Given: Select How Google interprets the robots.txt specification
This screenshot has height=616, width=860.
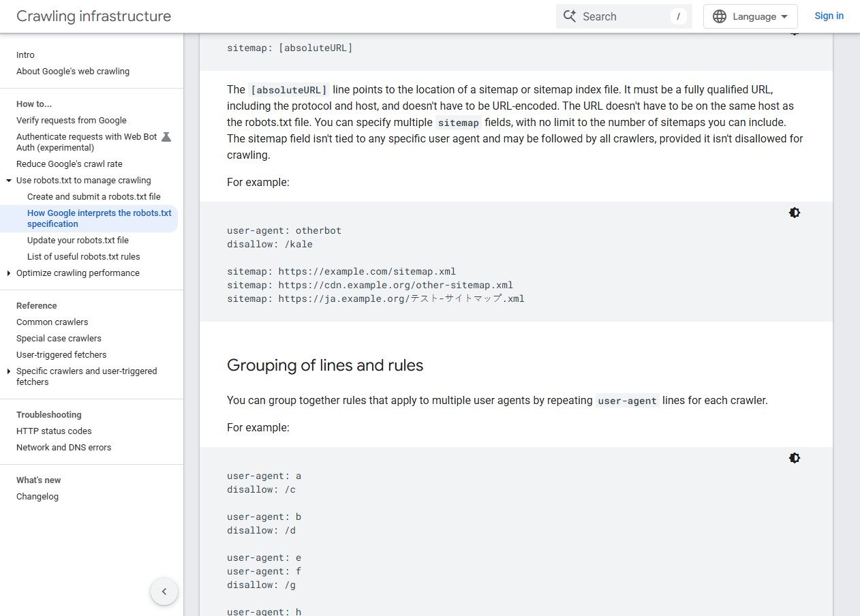Looking at the screenshot, I should (99, 219).
